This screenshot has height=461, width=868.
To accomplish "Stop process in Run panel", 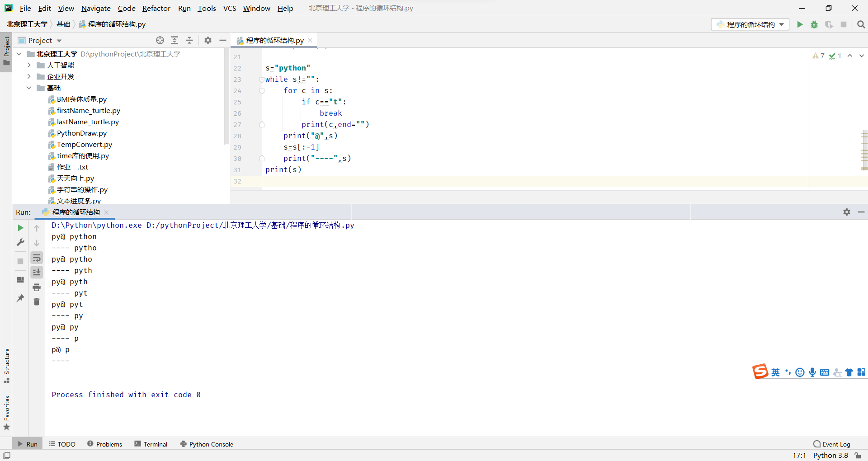I will tap(20, 261).
